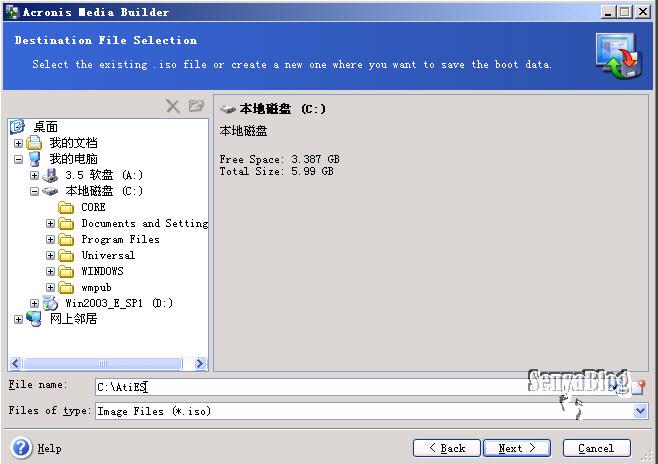658x464 pixels.
Task: Select 本地磁盘 (C:) label in tree
Action: pyautogui.click(x=104, y=191)
